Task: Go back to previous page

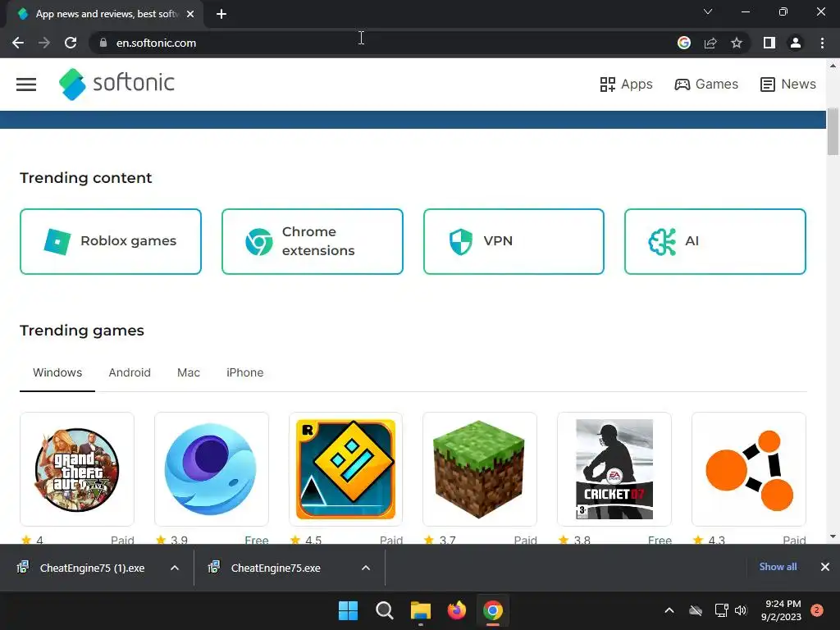Action: point(18,43)
